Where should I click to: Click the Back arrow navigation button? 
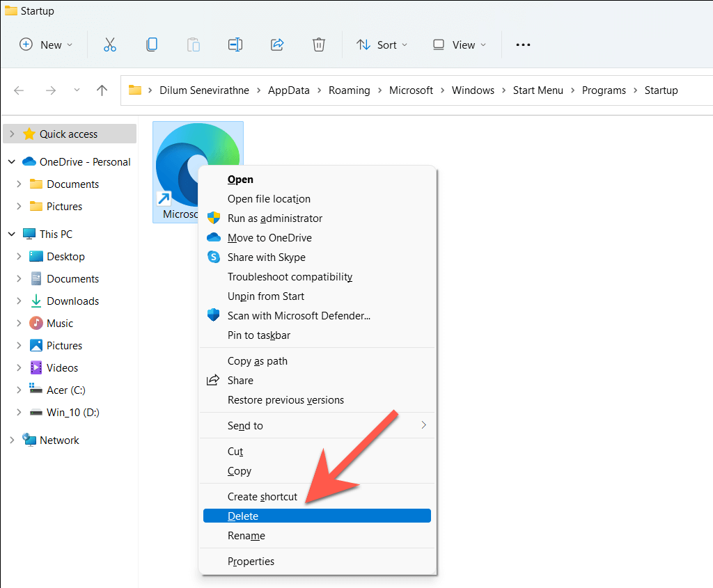pos(19,90)
